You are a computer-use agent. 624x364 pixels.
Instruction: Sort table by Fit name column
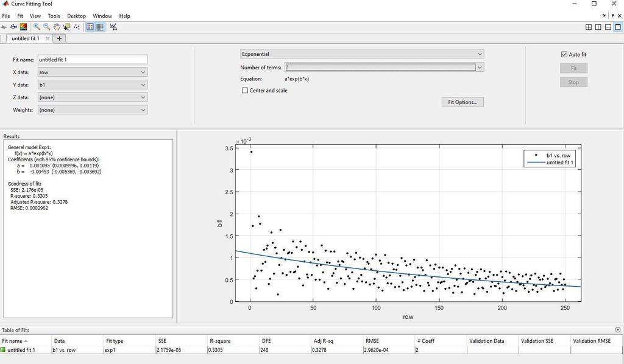(26, 341)
